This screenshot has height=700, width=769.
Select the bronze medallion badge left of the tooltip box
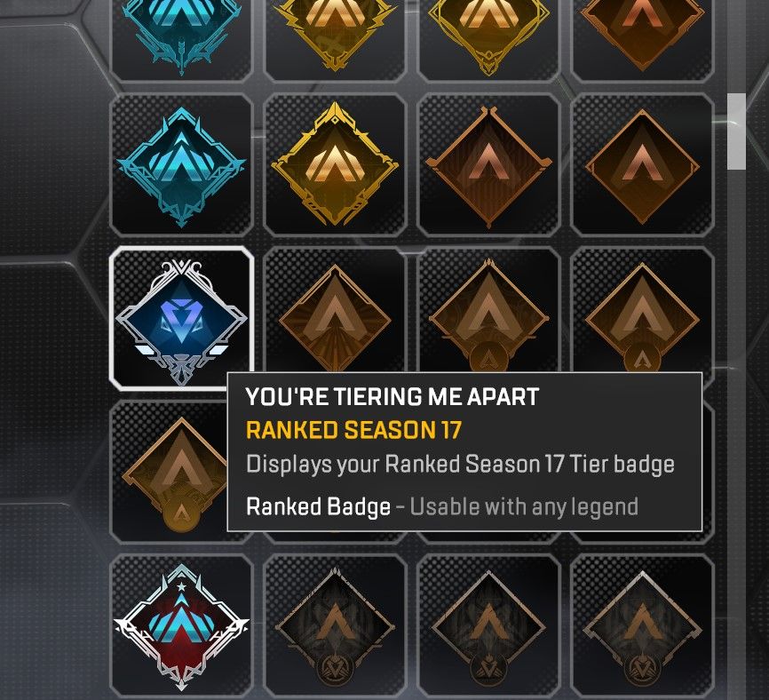pyautogui.click(x=170, y=472)
